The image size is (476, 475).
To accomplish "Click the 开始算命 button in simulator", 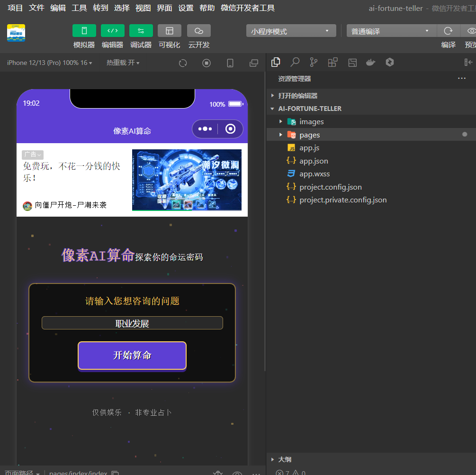I will point(132,355).
